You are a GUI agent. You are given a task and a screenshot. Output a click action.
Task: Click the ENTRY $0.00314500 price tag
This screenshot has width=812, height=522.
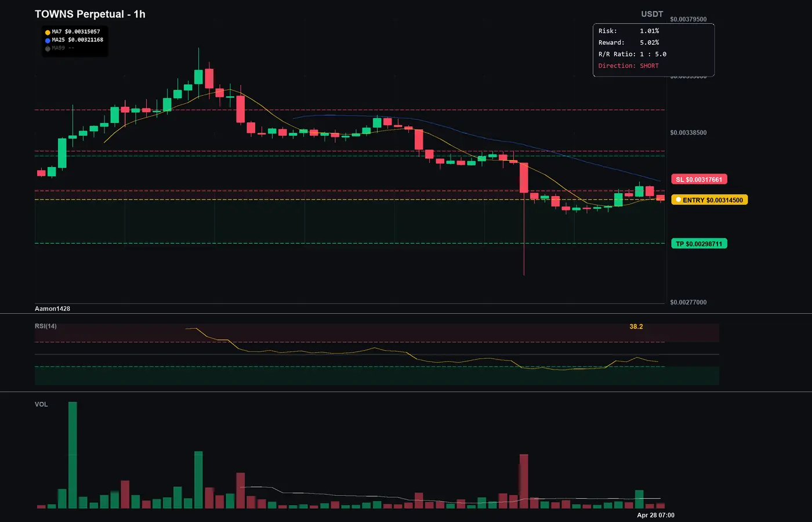(709, 200)
